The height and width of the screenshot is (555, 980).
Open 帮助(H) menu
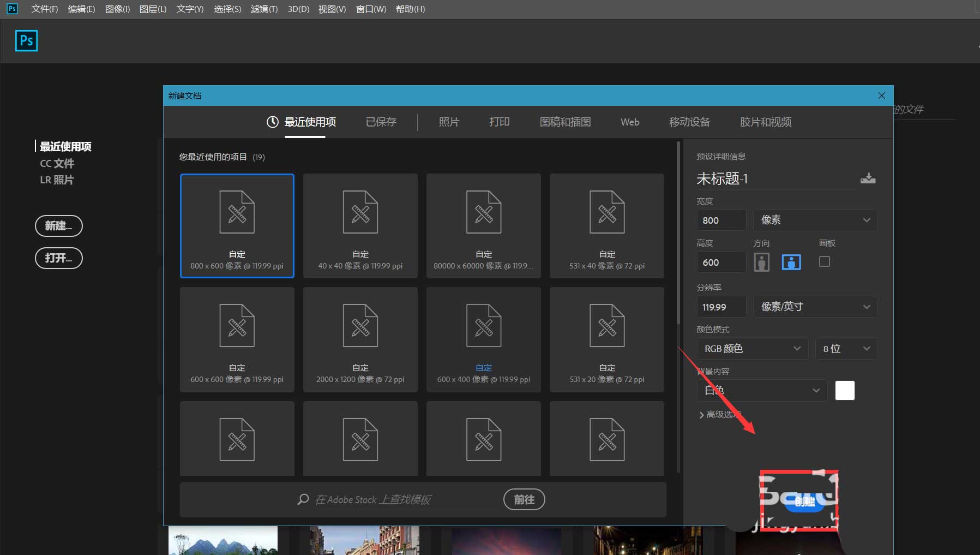(x=410, y=9)
